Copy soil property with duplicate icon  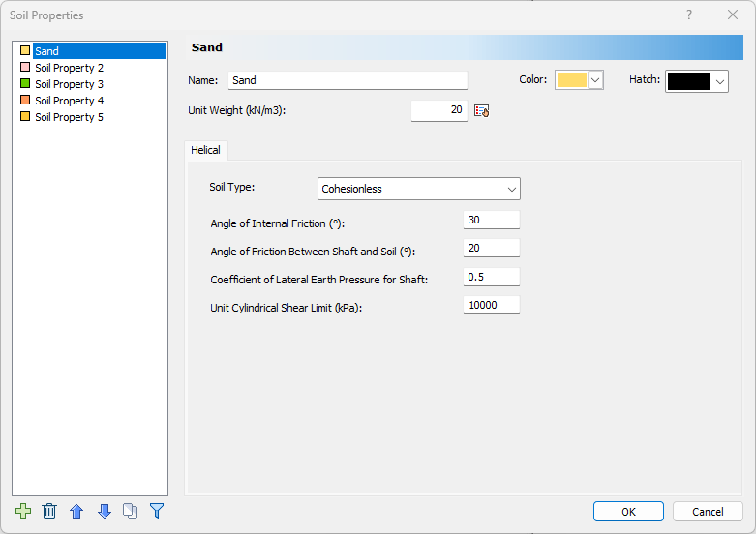(130, 511)
